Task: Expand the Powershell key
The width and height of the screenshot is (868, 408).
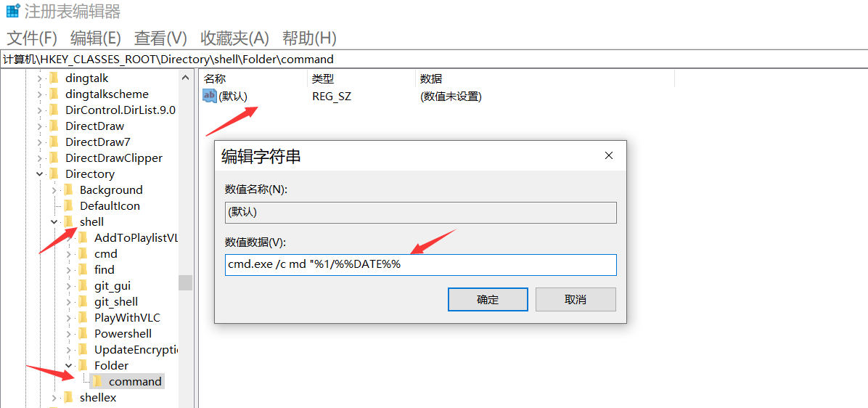Action: coord(69,334)
